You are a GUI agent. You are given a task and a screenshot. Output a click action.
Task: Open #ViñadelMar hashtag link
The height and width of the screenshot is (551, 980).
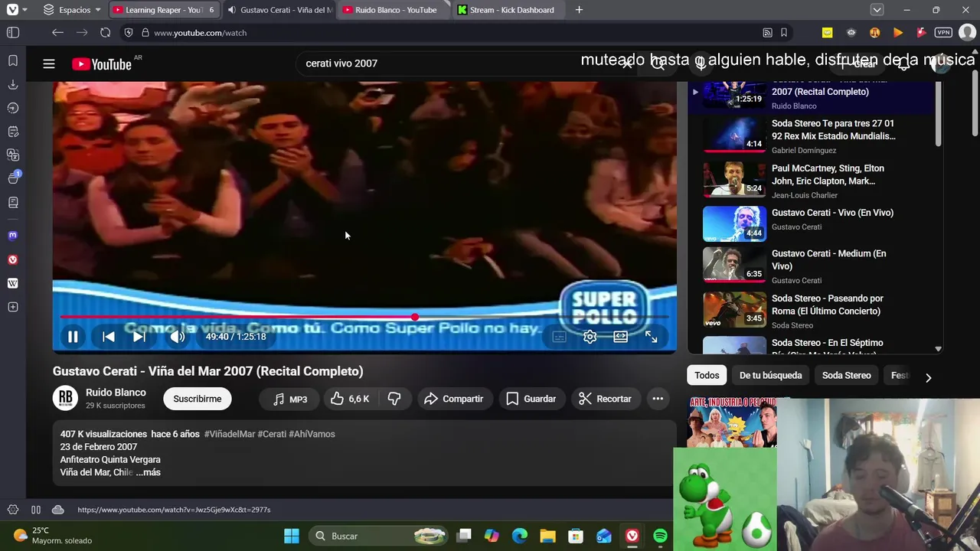[x=230, y=434]
